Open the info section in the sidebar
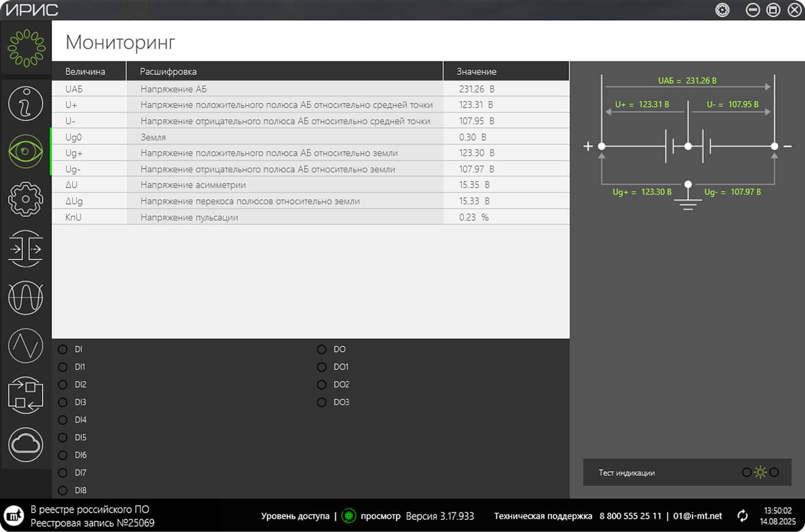Image resolution: width=805 pixels, height=532 pixels. coord(25,104)
